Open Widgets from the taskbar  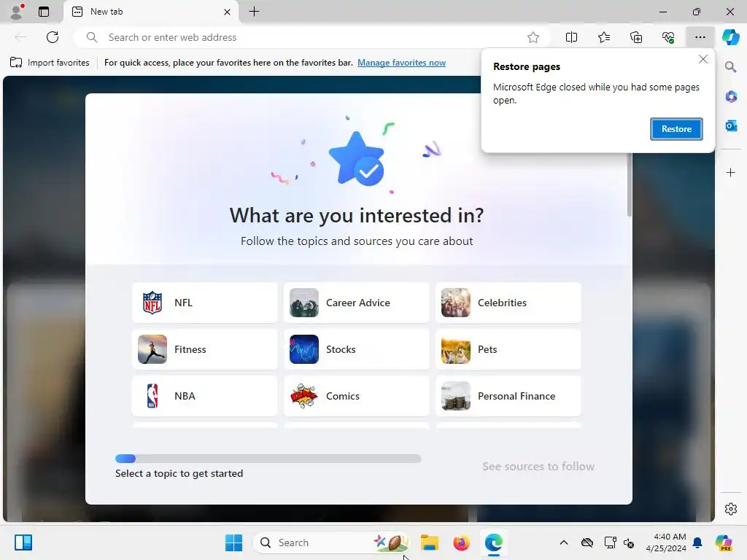[23, 542]
